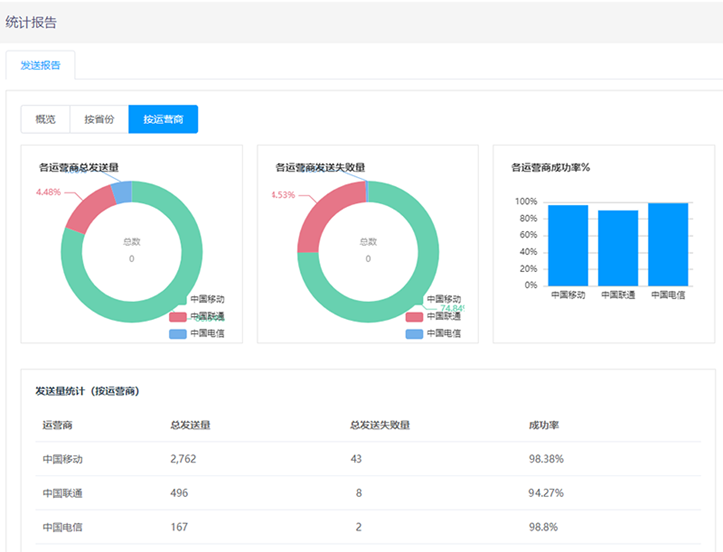723x552 pixels.
Task: Toggle 中国移动 legend in 各运营商发送失败量 chart
Action: (444, 299)
